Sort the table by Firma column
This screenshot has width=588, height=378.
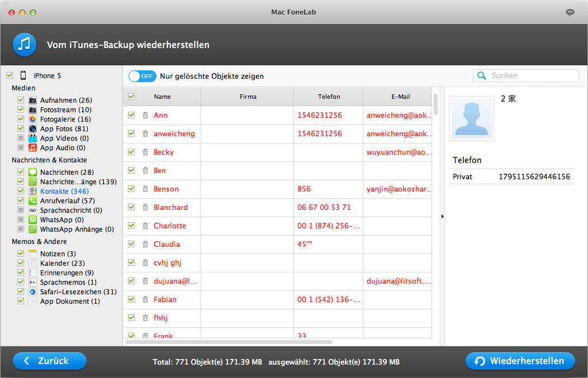pyautogui.click(x=248, y=97)
